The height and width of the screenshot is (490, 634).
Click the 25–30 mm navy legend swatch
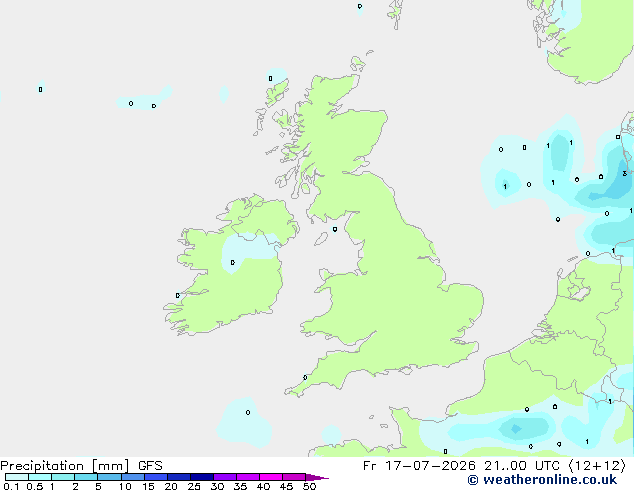pos(202,477)
